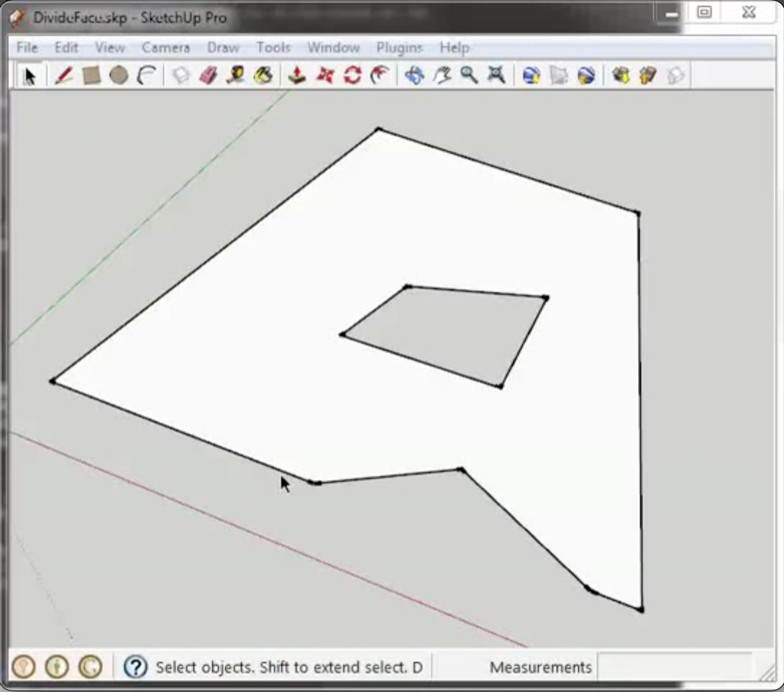This screenshot has width=784, height=692.
Task: Open the Draw menu
Action: (x=223, y=47)
